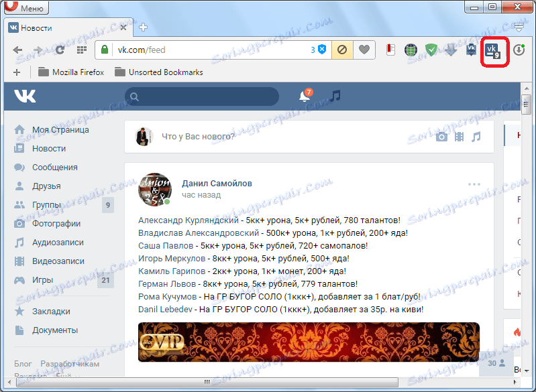536x392 pixels.
Task: Open the small VK extension icon
Action: pyautogui.click(x=471, y=50)
